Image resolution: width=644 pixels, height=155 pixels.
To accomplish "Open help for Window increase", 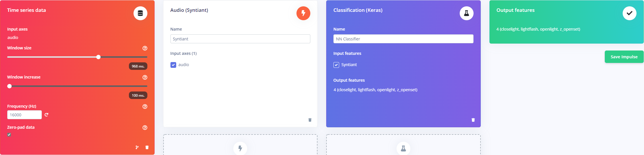I will 145,77.
